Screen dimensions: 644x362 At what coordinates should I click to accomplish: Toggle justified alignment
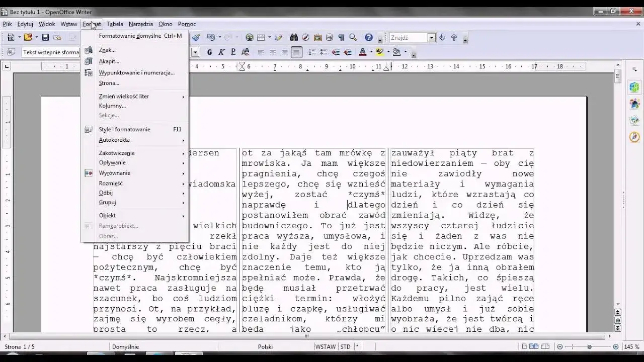(296, 52)
